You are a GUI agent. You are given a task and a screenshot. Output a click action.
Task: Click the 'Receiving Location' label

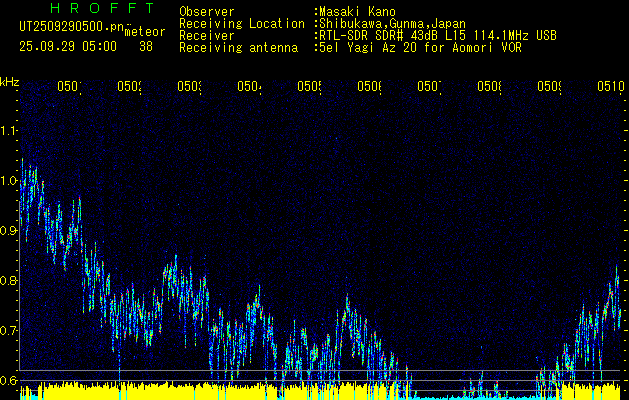(x=242, y=24)
